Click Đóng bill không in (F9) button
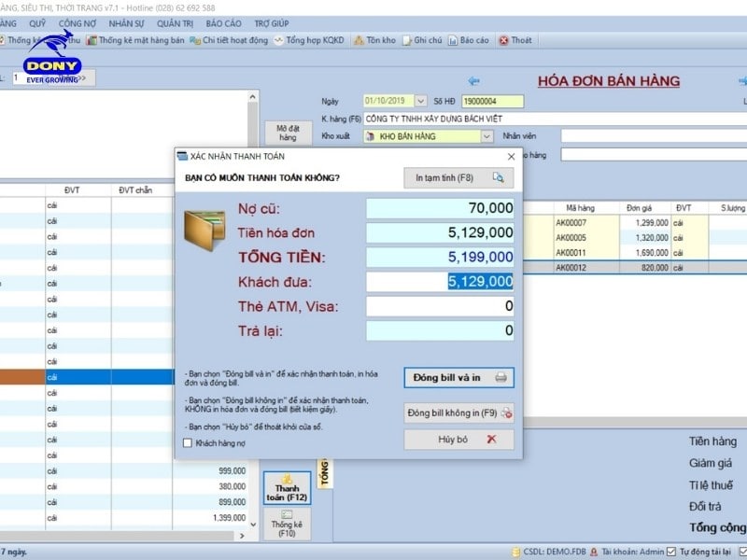This screenshot has width=747, height=560. (x=458, y=413)
